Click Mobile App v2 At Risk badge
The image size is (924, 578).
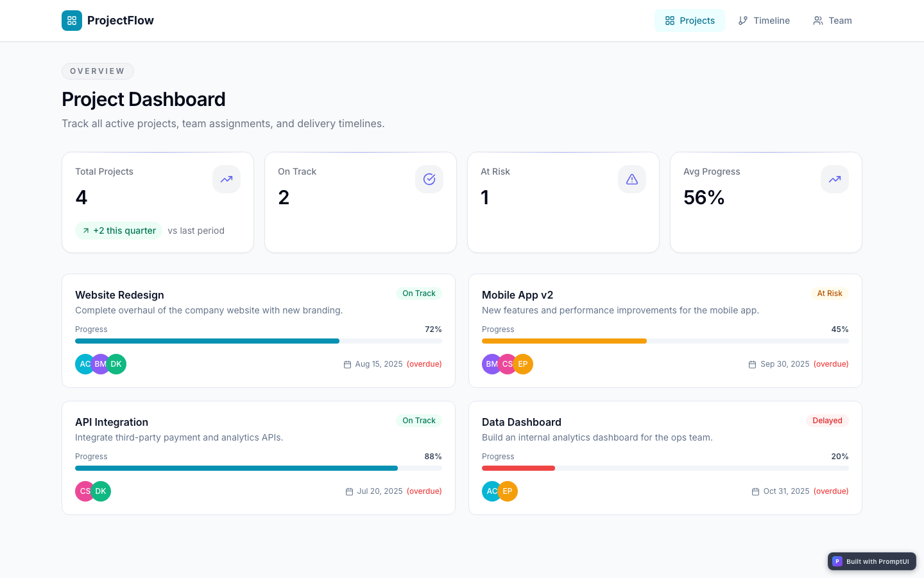830,293
